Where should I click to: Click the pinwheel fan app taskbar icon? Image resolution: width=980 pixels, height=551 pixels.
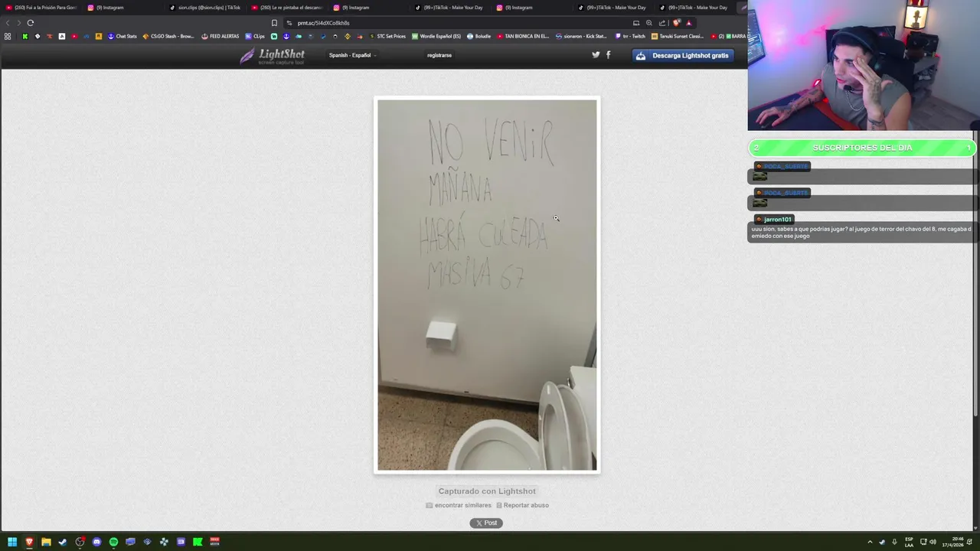164,542
